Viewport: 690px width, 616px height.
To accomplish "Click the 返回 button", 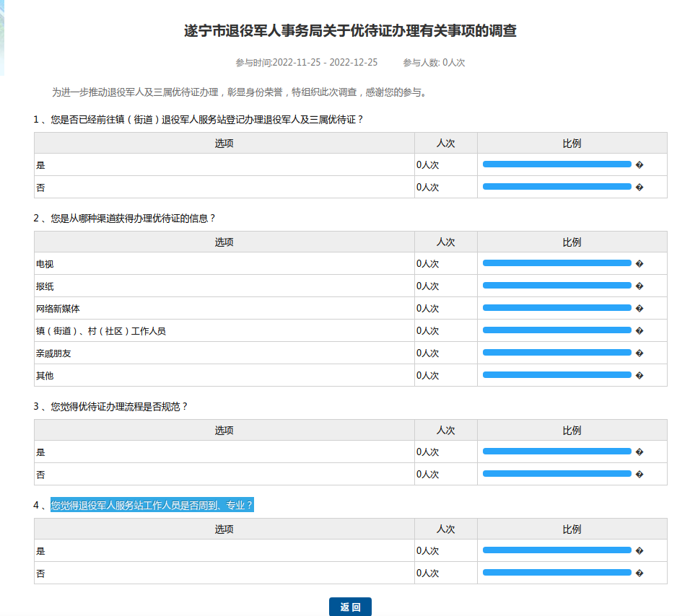I will tap(350, 607).
